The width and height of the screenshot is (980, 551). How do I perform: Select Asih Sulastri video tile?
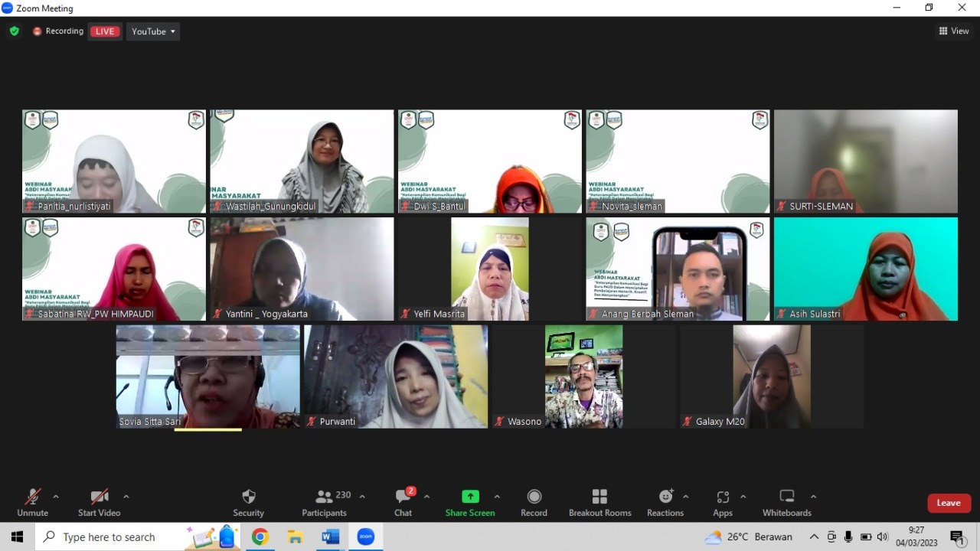click(866, 269)
